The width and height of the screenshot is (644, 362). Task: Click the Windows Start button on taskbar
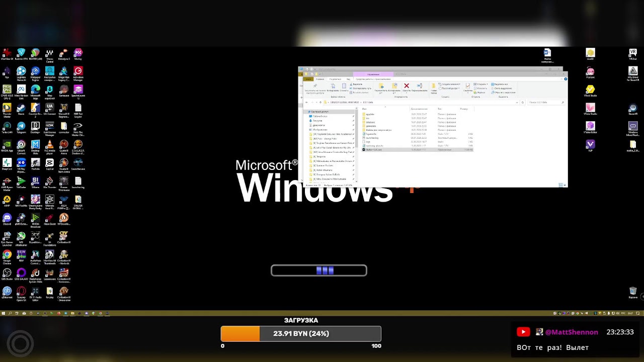pyautogui.click(x=3, y=313)
